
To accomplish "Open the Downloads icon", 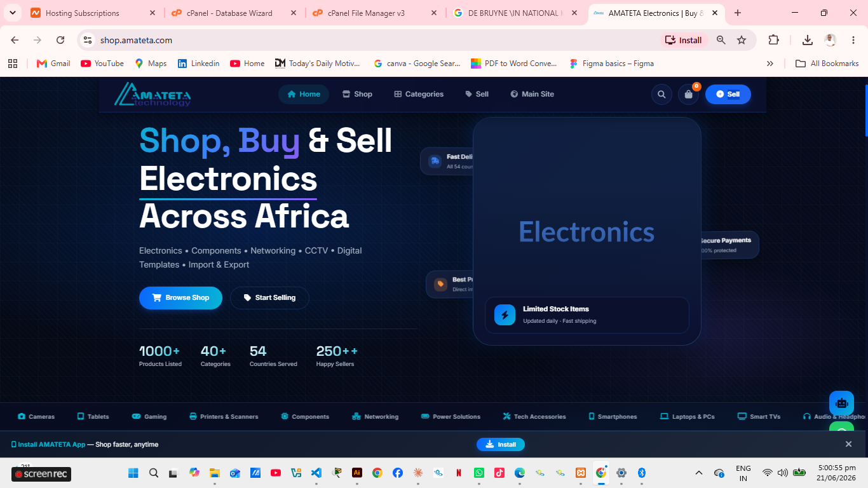I will [808, 40].
